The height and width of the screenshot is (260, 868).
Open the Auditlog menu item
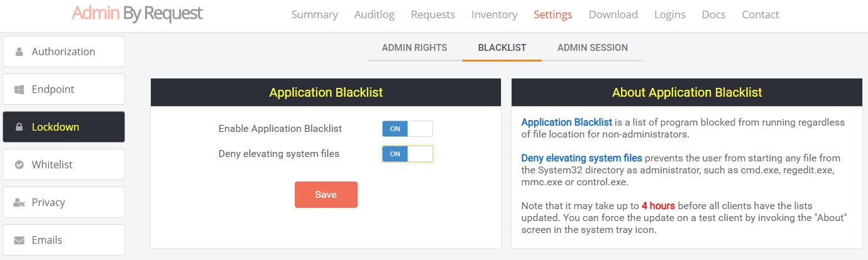[374, 14]
